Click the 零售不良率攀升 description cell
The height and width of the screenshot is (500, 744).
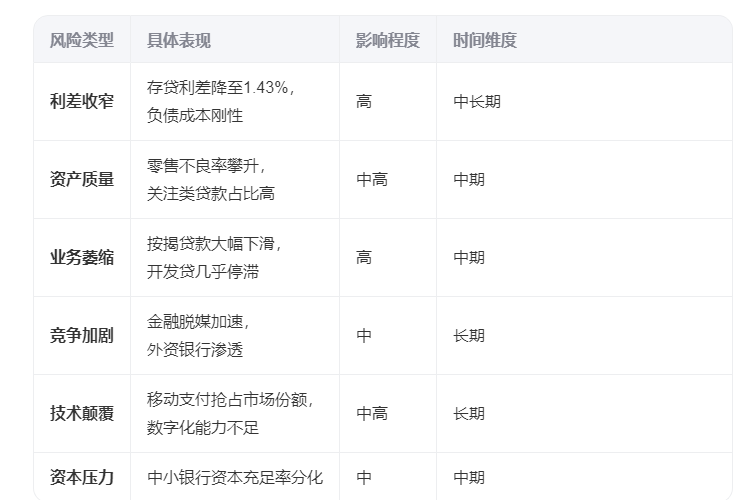[x=211, y=179]
